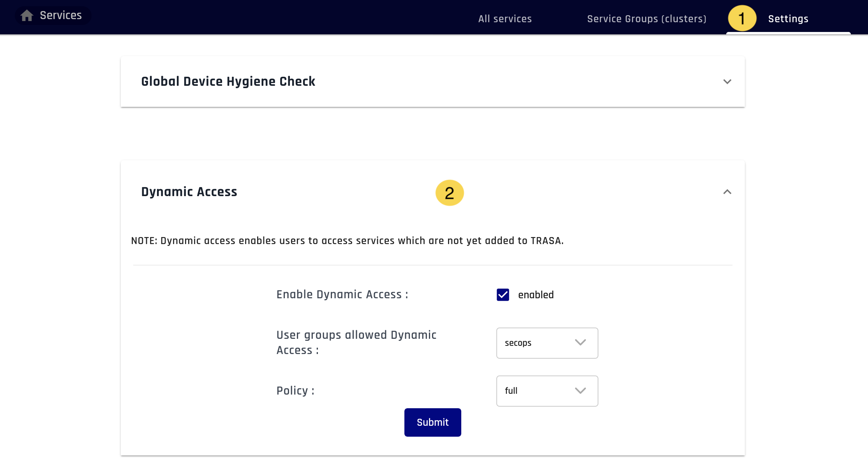
Task: Open the User groups allowed Dynamic Access dropdown
Action: pos(547,343)
